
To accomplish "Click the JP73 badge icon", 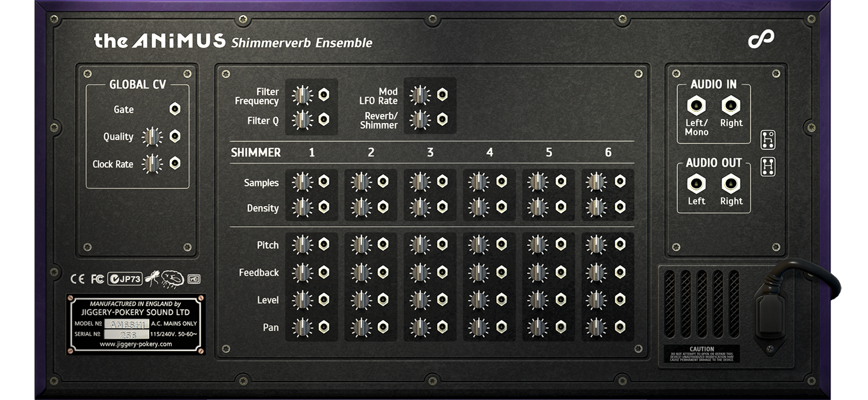I will tap(125, 279).
